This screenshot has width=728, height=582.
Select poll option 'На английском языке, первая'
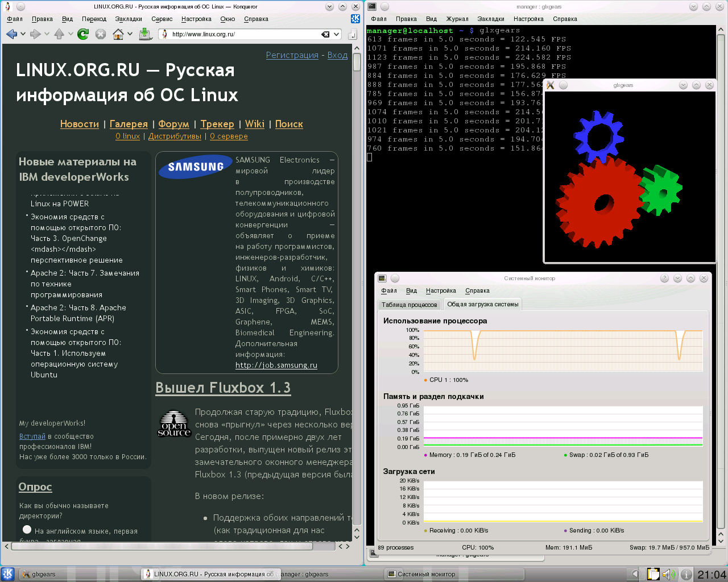coord(27,530)
